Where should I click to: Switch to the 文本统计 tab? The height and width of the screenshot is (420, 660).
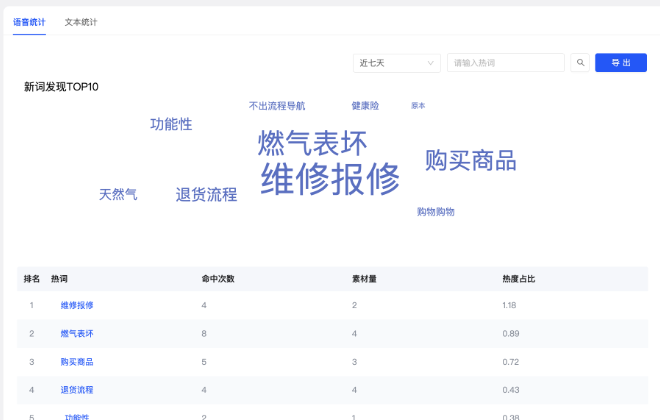[x=81, y=22]
